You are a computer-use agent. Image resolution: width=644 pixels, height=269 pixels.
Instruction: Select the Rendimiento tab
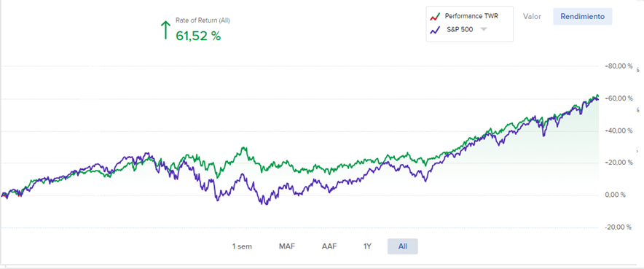tap(582, 17)
